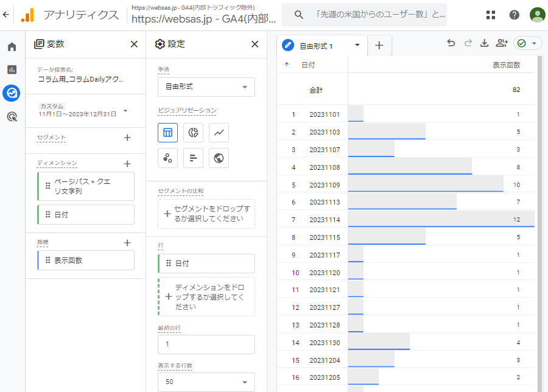This screenshot has width=548, height=392.
Task: Select geo map visualization
Action: click(219, 158)
